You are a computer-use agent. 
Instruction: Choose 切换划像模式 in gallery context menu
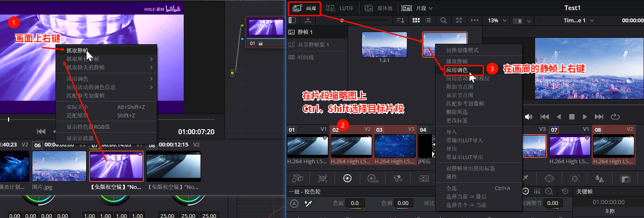462,50
